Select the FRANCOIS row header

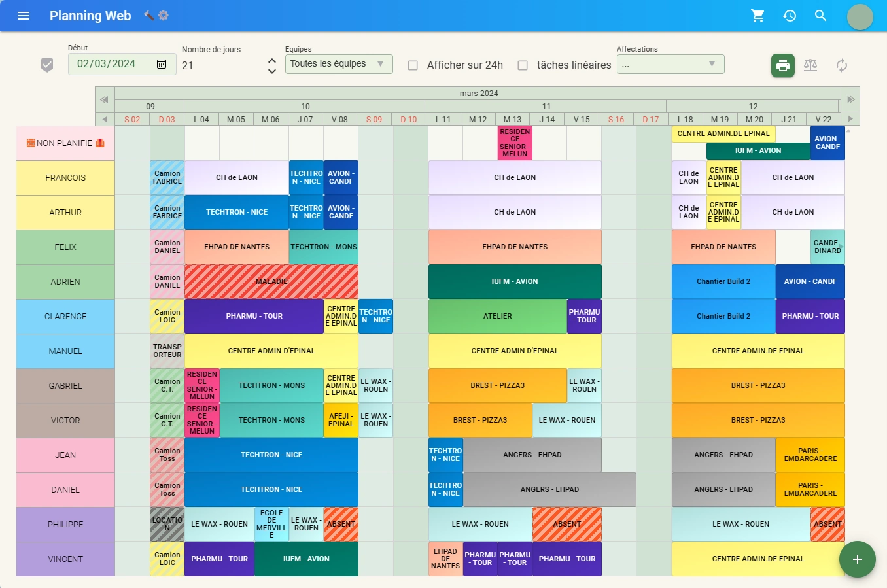pyautogui.click(x=65, y=178)
